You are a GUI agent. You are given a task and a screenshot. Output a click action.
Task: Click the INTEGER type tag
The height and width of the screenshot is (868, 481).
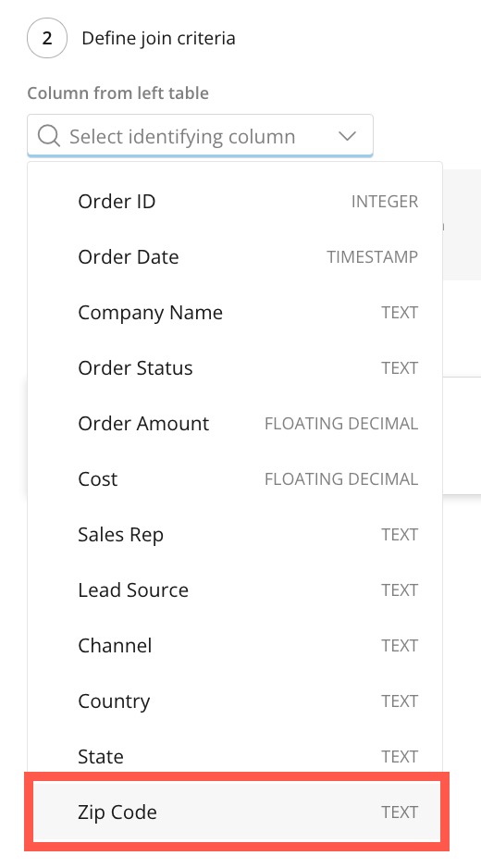click(x=385, y=202)
